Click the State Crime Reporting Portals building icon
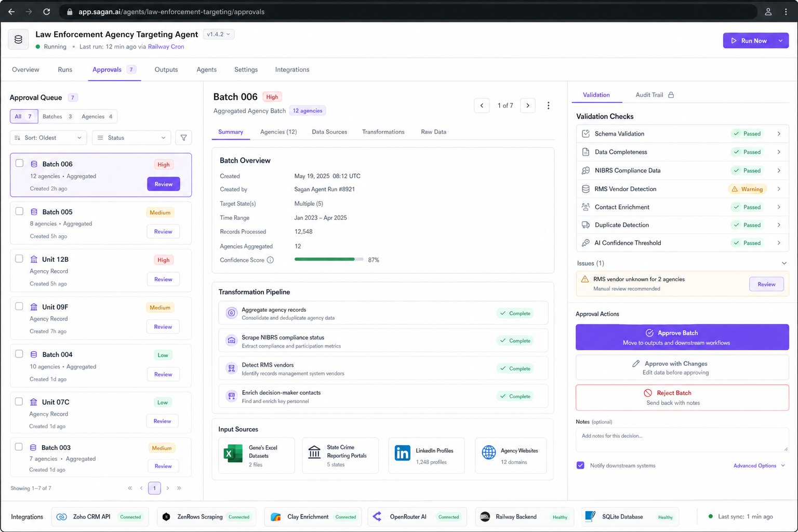 click(314, 453)
